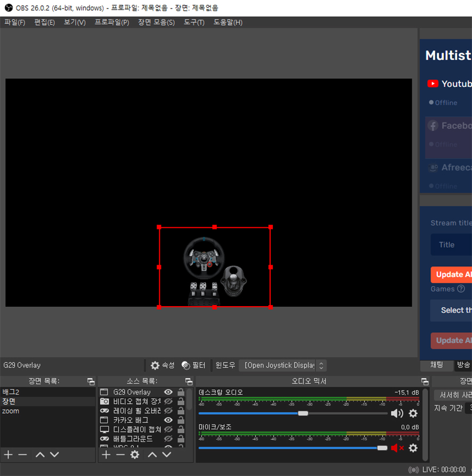This screenshot has width=472, height=476.
Task: Add a new scene with the plus icon
Action: (x=8, y=455)
